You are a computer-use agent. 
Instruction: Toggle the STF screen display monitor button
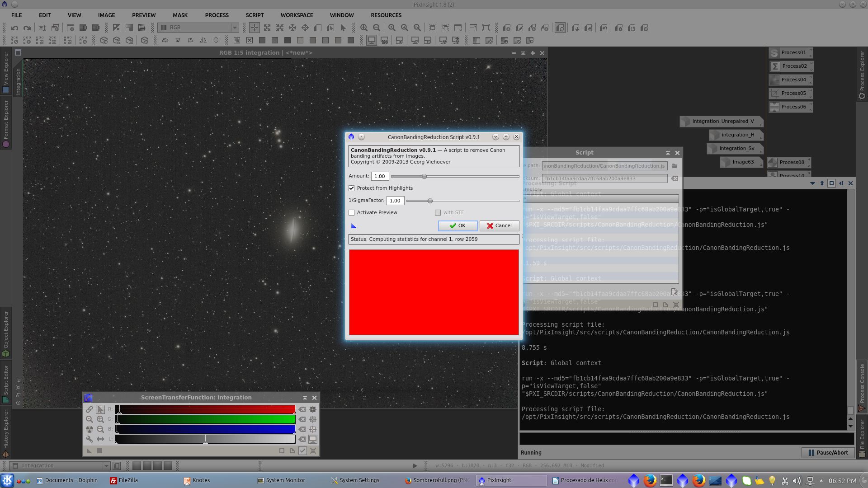click(x=313, y=439)
